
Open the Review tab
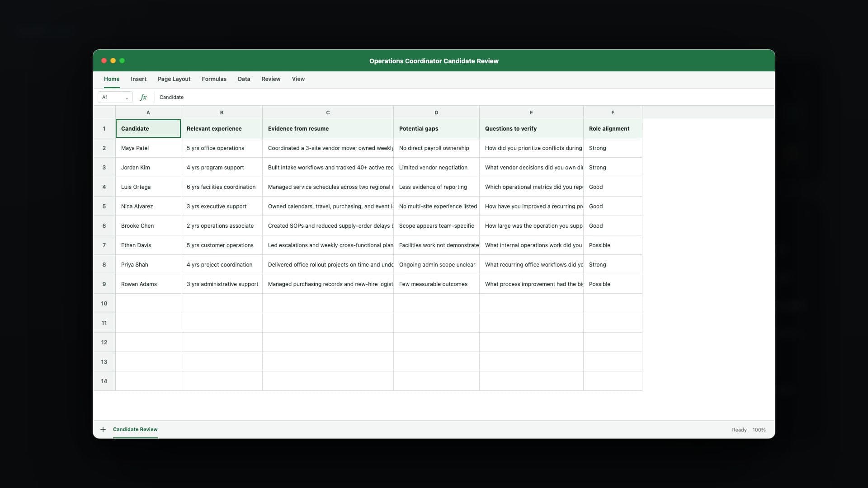(x=271, y=79)
